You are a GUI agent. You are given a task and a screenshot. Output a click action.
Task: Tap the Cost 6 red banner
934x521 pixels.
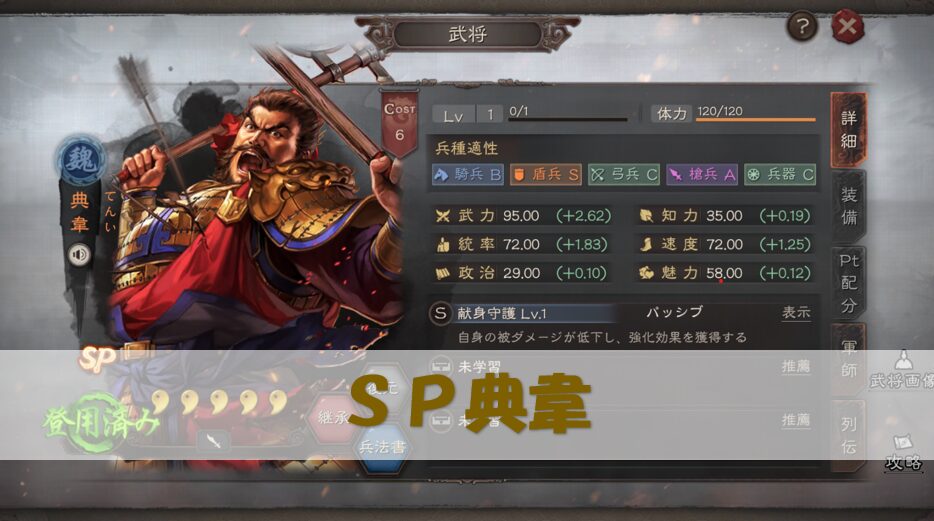(399, 122)
